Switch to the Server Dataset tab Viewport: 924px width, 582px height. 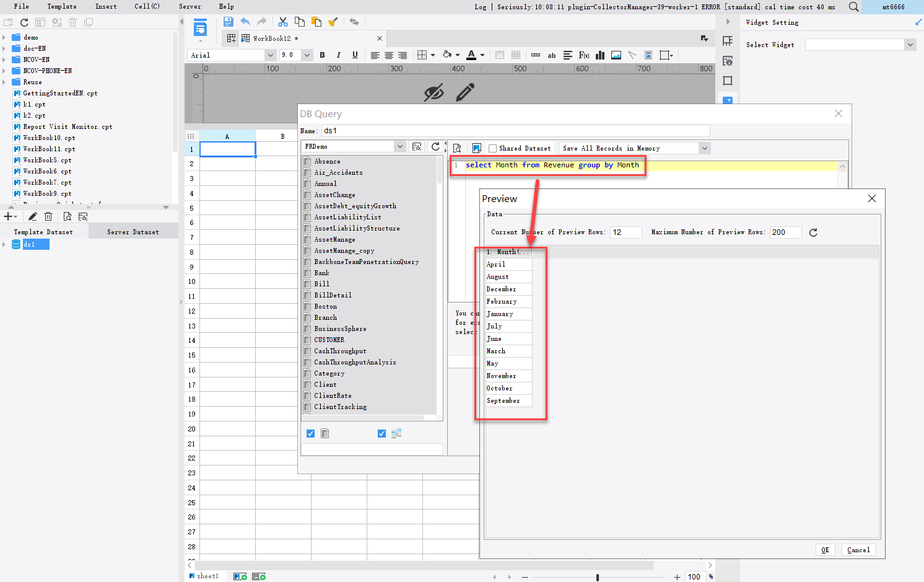click(133, 232)
